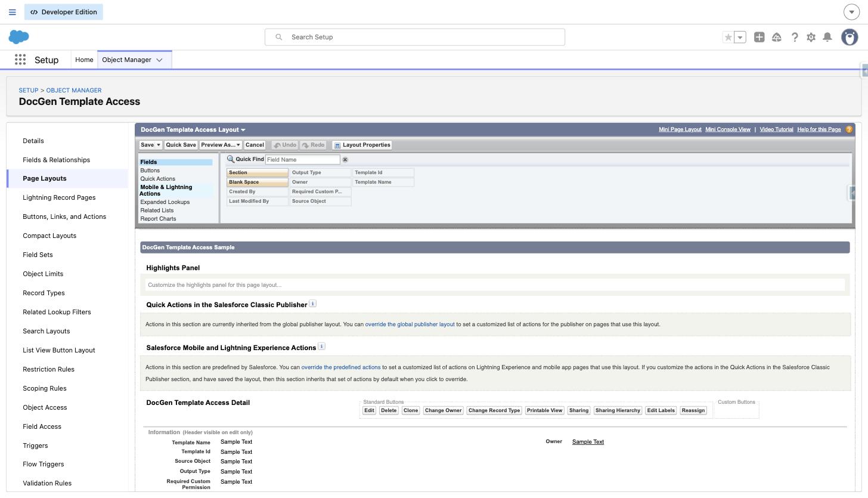Click the Favorites star icon
Screen dimensions: 868x498
pos(728,37)
